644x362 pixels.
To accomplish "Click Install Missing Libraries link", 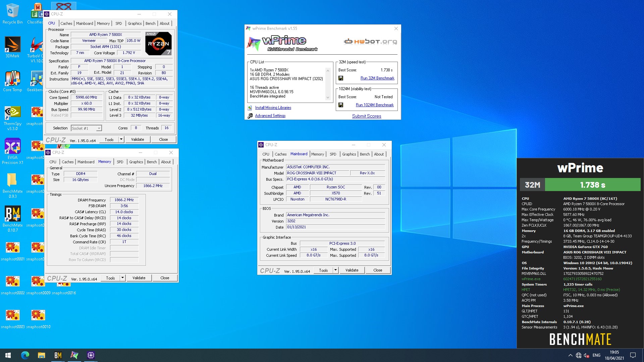I will point(273,108).
